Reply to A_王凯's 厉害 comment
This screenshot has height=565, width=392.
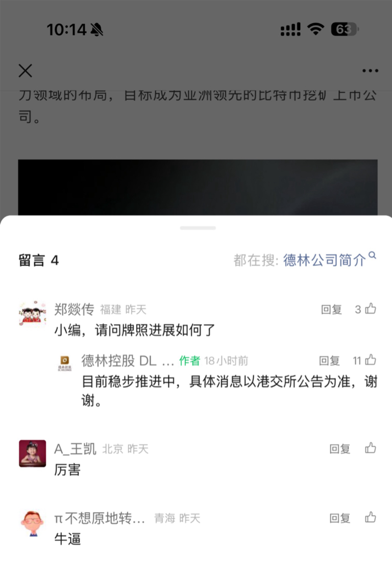tap(340, 449)
